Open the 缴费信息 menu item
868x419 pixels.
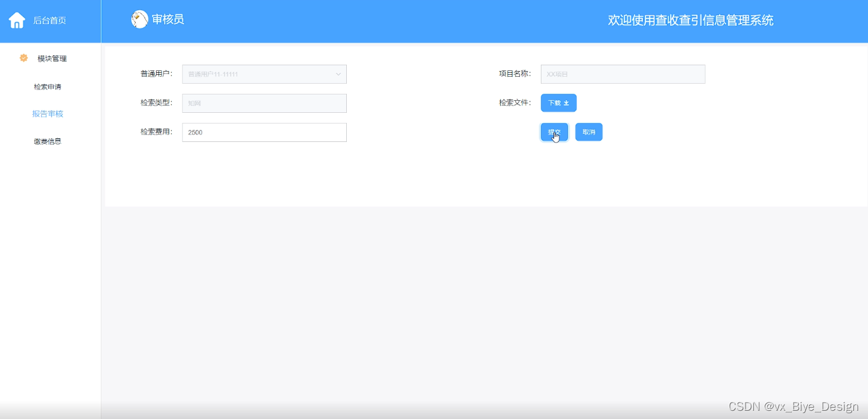tap(48, 141)
